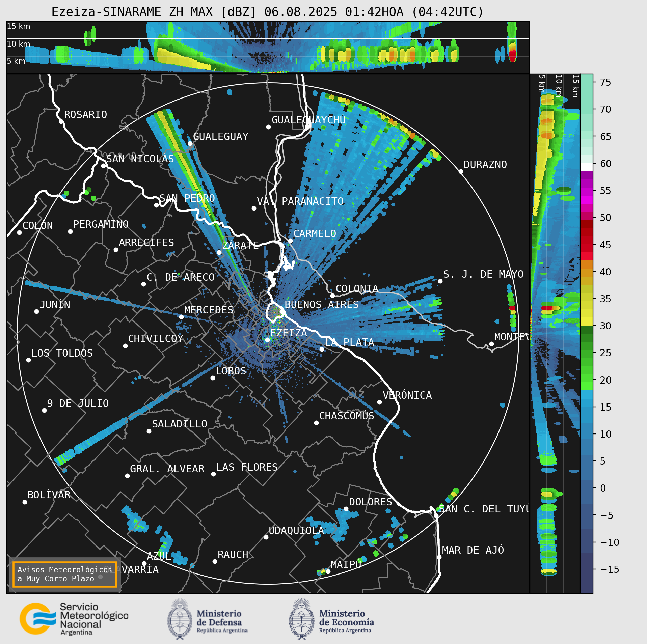Viewport: 647px width, 644px height.
Task: Click the GUALEGUAY city label
Action: 221,137
